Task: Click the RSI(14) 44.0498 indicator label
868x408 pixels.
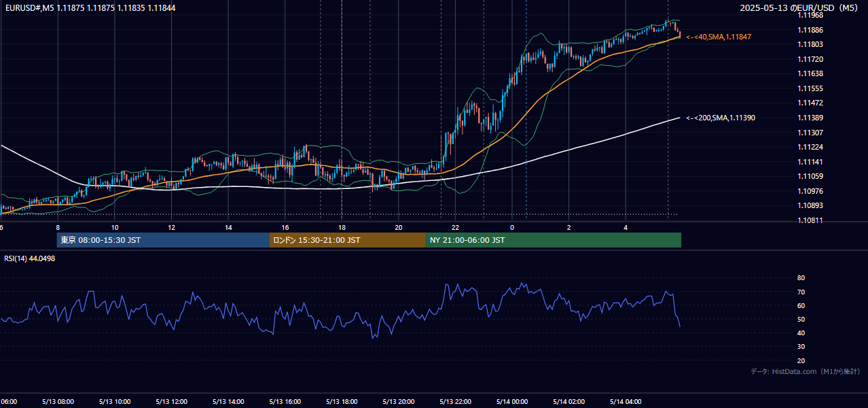Action: click(x=30, y=258)
